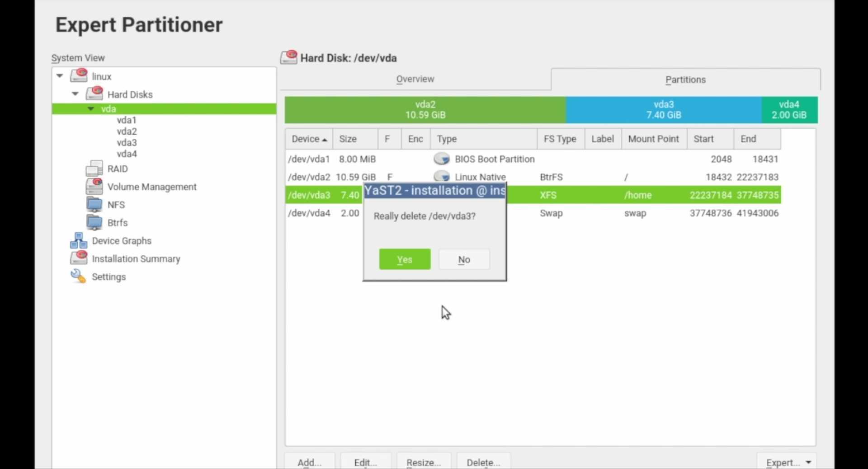Switch to the Partitions tab
This screenshot has height=469, width=868.
[685, 80]
